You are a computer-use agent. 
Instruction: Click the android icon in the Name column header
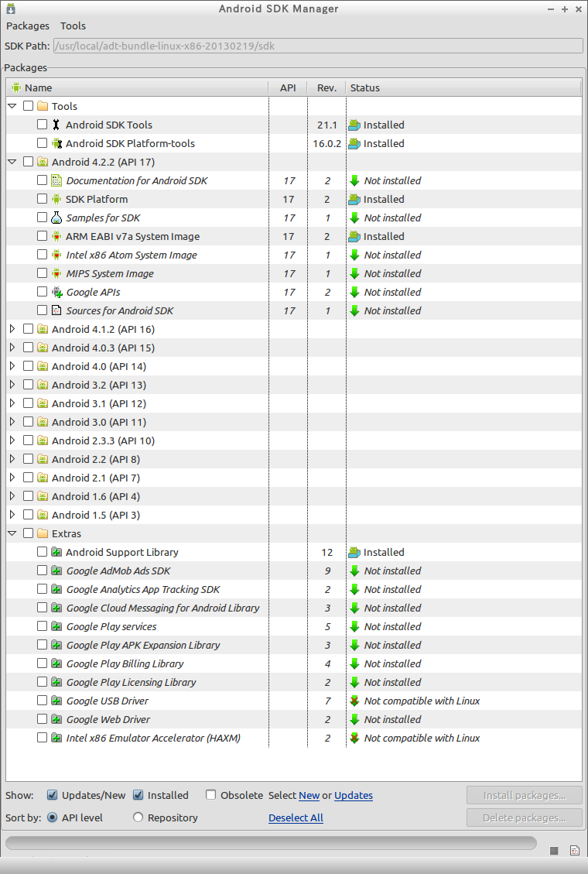[16, 87]
